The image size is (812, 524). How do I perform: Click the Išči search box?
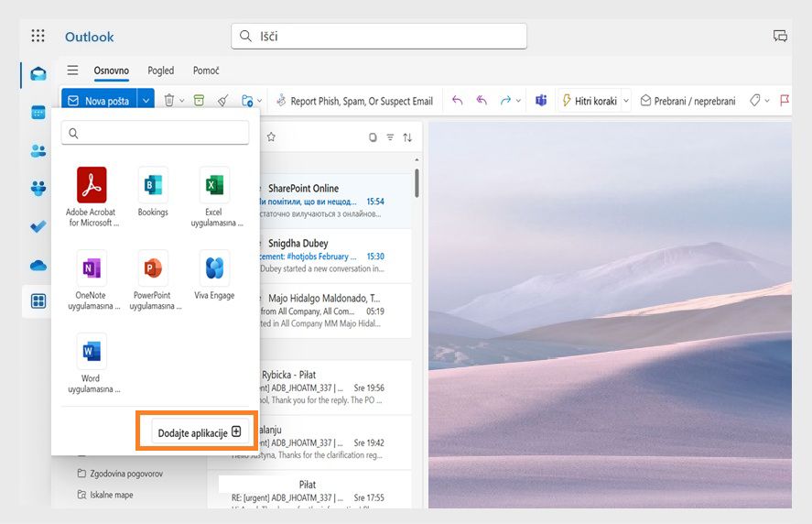379,36
